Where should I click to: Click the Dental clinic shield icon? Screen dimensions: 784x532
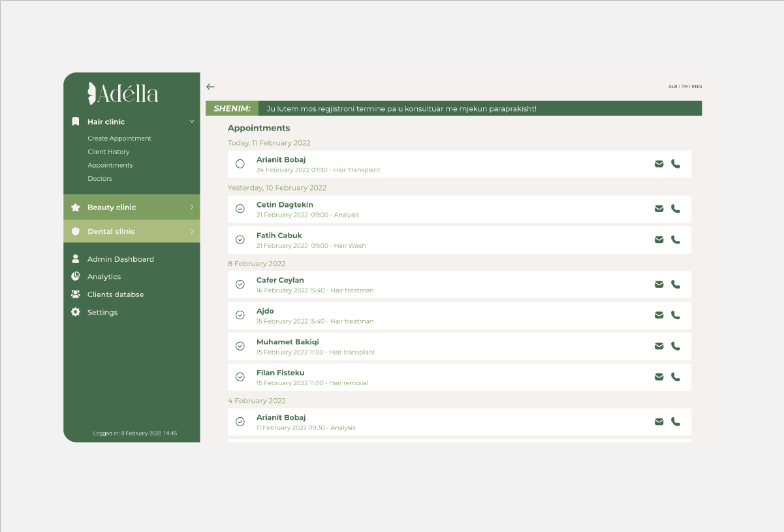(x=76, y=232)
